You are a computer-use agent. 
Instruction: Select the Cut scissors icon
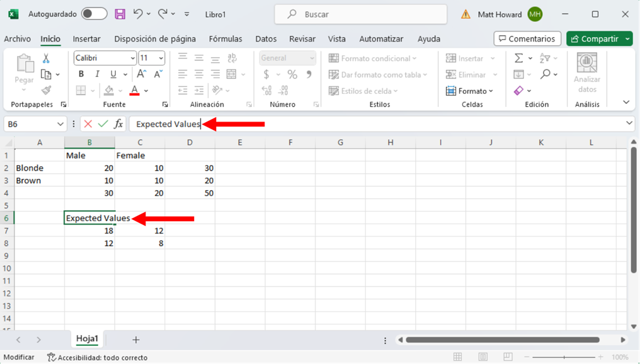(x=46, y=59)
